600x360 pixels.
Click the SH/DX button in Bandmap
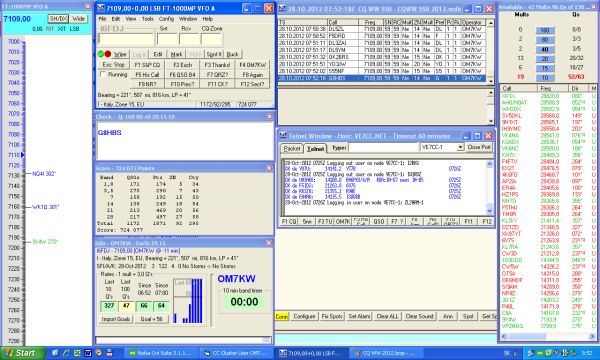[x=58, y=19]
